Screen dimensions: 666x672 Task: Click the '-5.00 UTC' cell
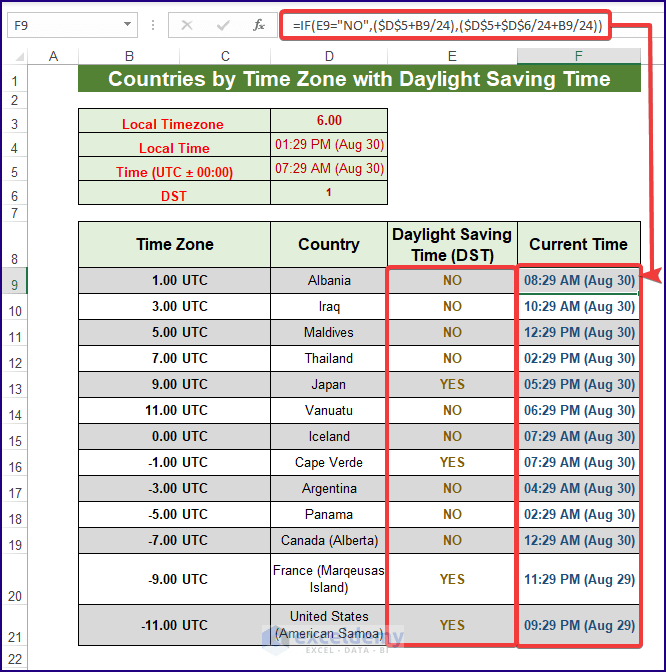pyautogui.click(x=174, y=515)
